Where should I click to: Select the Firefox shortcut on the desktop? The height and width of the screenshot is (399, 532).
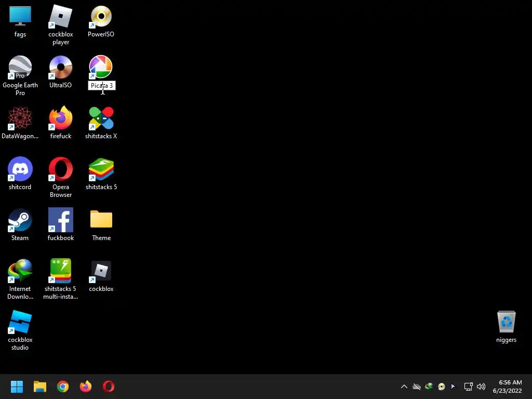[60, 118]
